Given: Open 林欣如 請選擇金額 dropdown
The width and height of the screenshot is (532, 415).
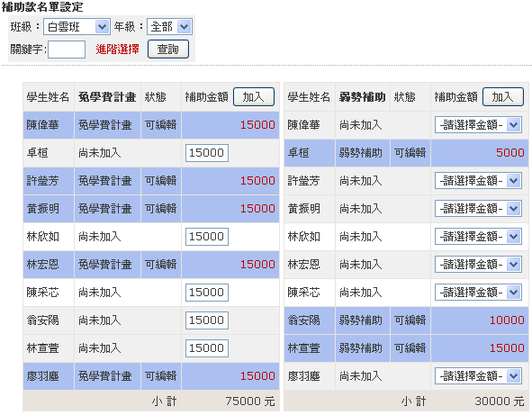Looking at the screenshot, I should [478, 237].
